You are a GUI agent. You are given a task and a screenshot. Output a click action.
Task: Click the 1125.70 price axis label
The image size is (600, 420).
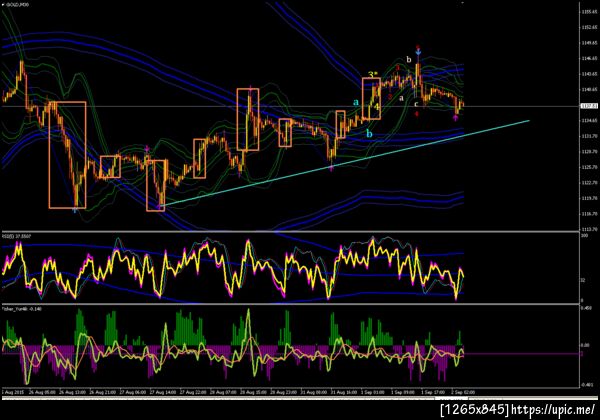coord(589,167)
